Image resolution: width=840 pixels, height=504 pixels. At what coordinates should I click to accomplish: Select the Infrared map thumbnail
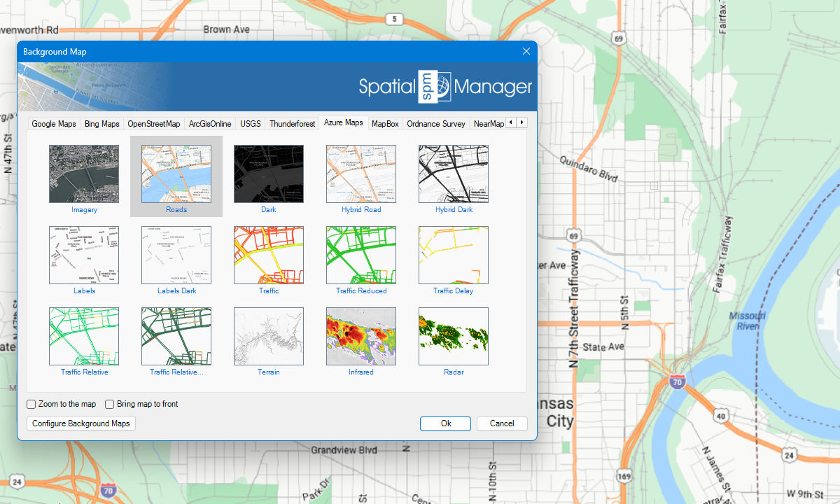[x=361, y=336]
